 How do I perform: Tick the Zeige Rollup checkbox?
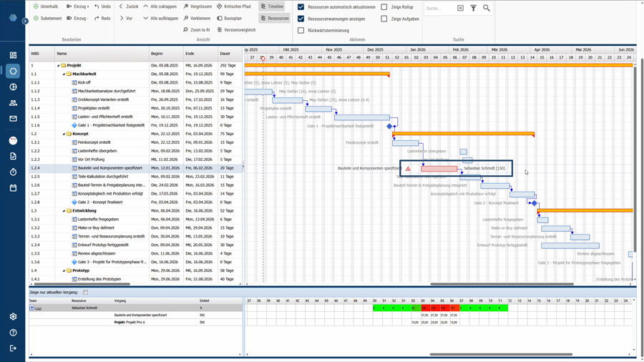[x=384, y=6]
